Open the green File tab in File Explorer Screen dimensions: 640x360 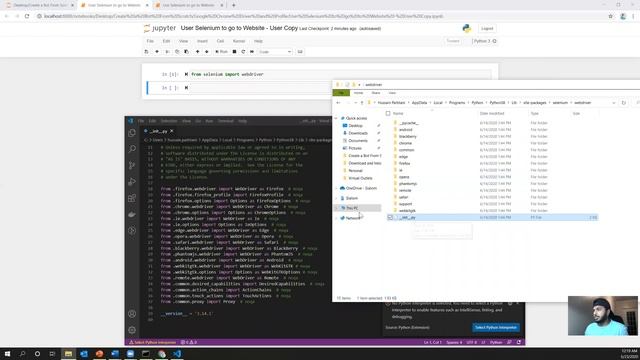(341, 93)
